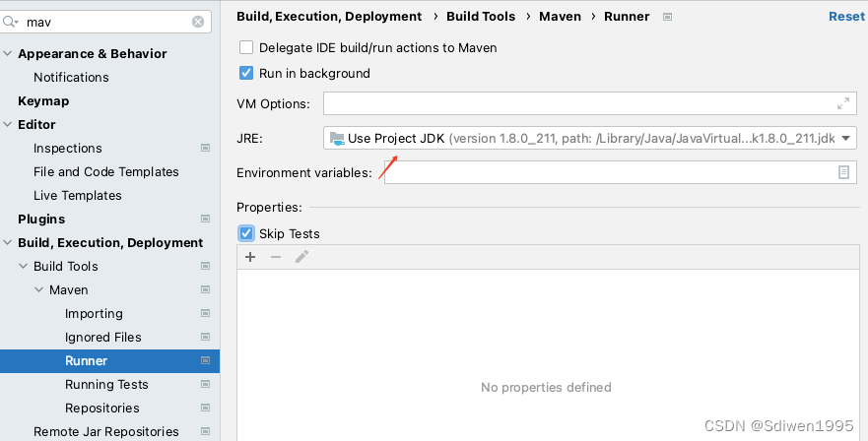Toggle Delegate IDE build/run actions to Maven
Image resolution: width=868 pixels, height=441 pixels.
(246, 47)
